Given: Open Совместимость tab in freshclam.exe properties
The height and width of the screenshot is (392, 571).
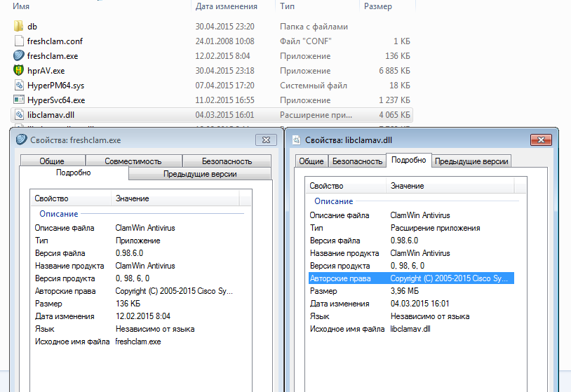Looking at the screenshot, I should 133,161.
